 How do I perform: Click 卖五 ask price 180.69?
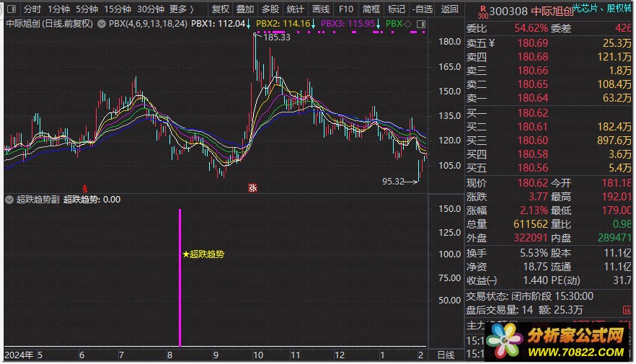click(x=533, y=43)
